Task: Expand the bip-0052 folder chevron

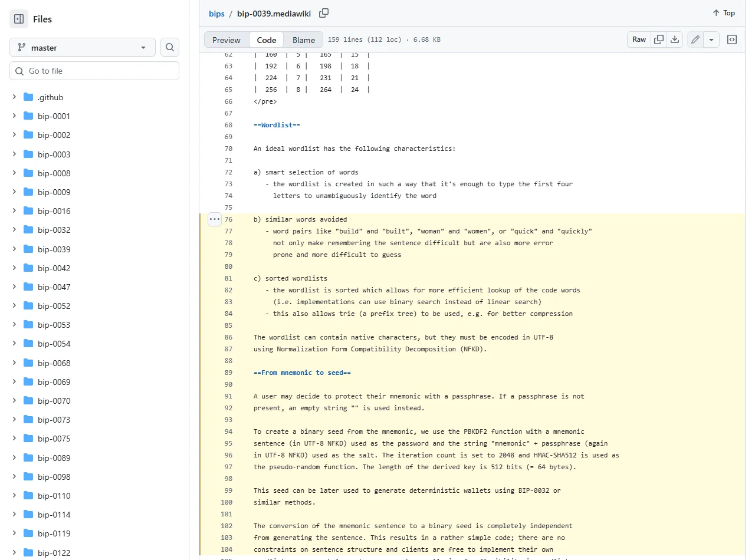Action: [14, 306]
